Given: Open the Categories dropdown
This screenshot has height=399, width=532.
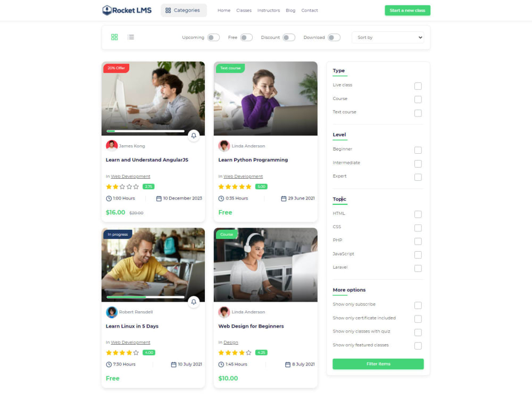Looking at the screenshot, I should click(x=183, y=10).
